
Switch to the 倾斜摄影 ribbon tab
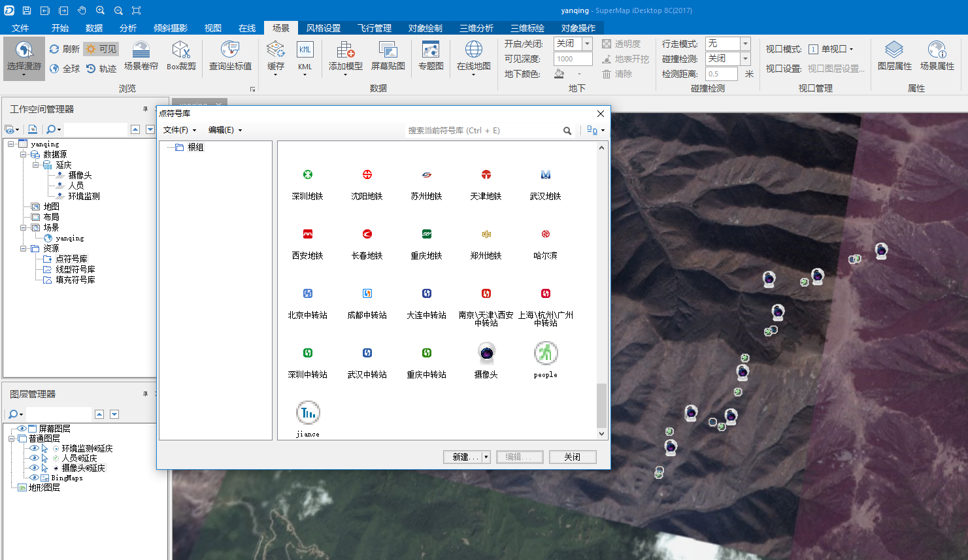(x=171, y=28)
